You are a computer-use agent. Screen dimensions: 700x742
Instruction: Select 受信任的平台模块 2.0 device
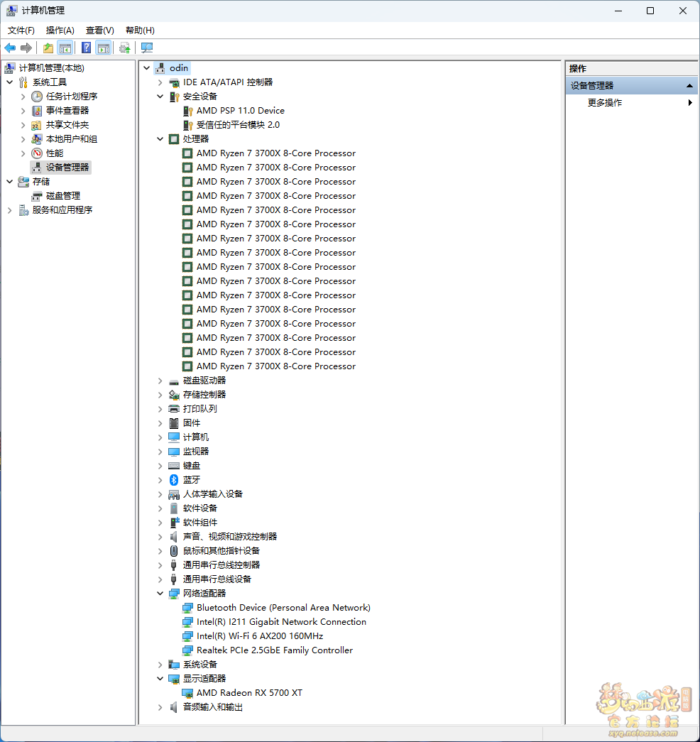pos(238,125)
